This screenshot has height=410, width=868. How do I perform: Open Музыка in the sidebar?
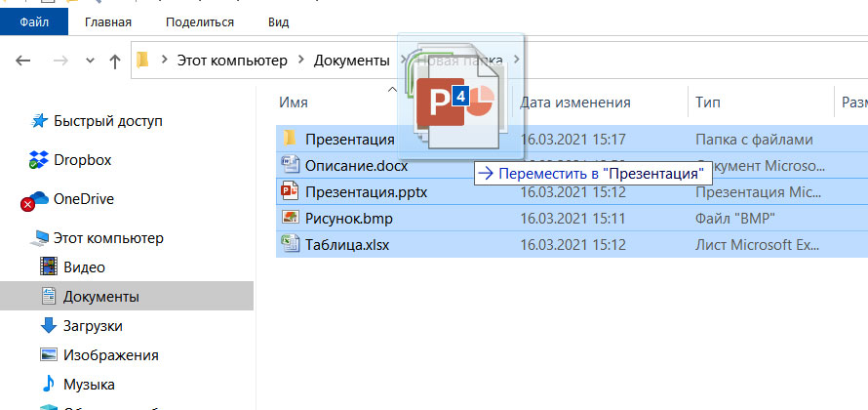pos(89,385)
